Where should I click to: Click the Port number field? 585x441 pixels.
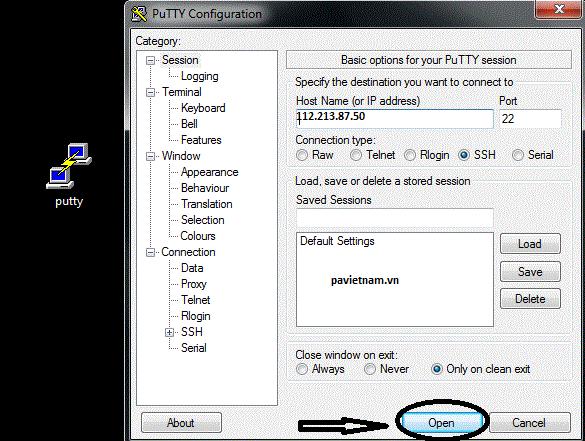pos(530,119)
